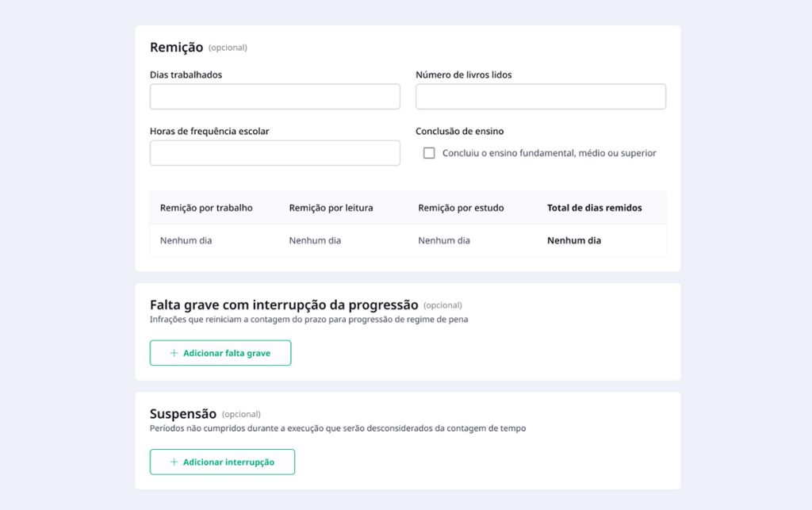Select the Horas de frequência escolar field

click(x=274, y=153)
